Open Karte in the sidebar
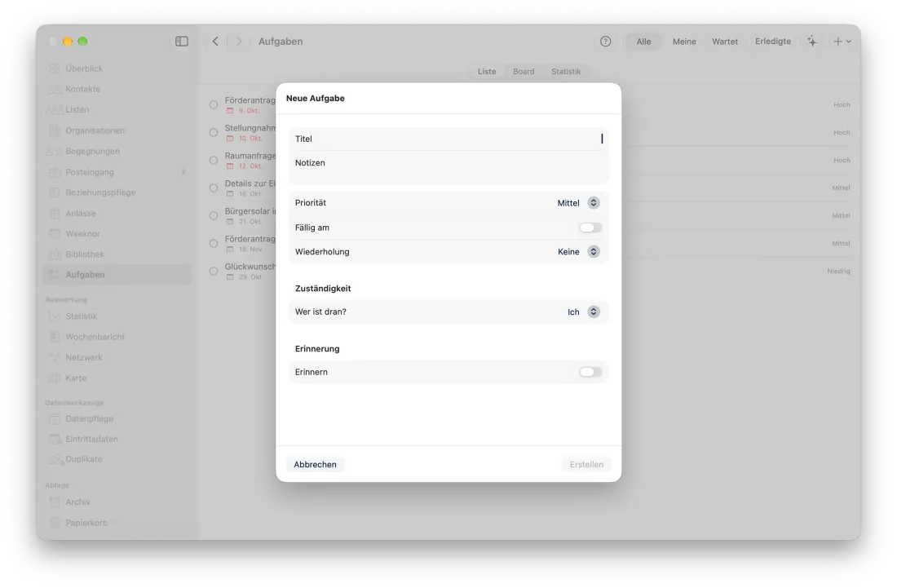The height and width of the screenshot is (588, 897). 117,378
